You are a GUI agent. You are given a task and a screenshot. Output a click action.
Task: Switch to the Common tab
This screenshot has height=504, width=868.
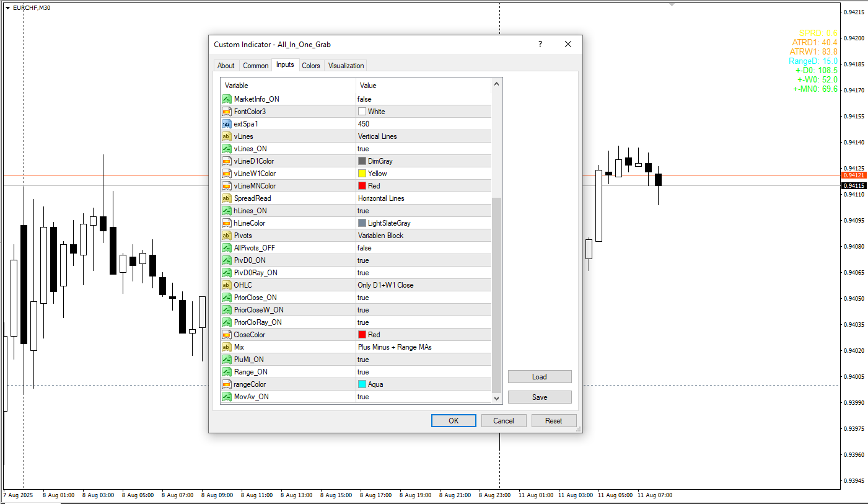tap(255, 66)
